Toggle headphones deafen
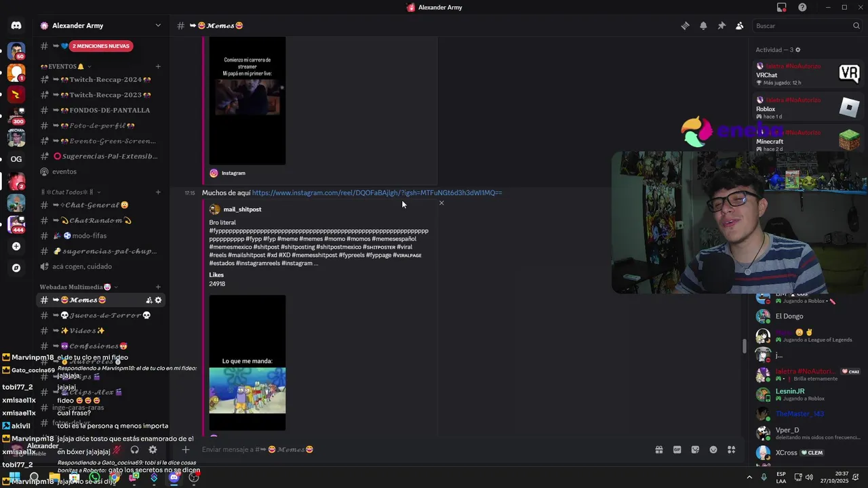This screenshot has height=488, width=868. click(134, 449)
